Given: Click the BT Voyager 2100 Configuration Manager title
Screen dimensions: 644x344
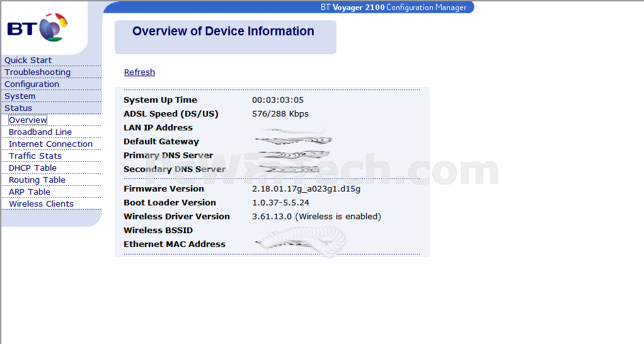Looking at the screenshot, I should click(x=393, y=8).
